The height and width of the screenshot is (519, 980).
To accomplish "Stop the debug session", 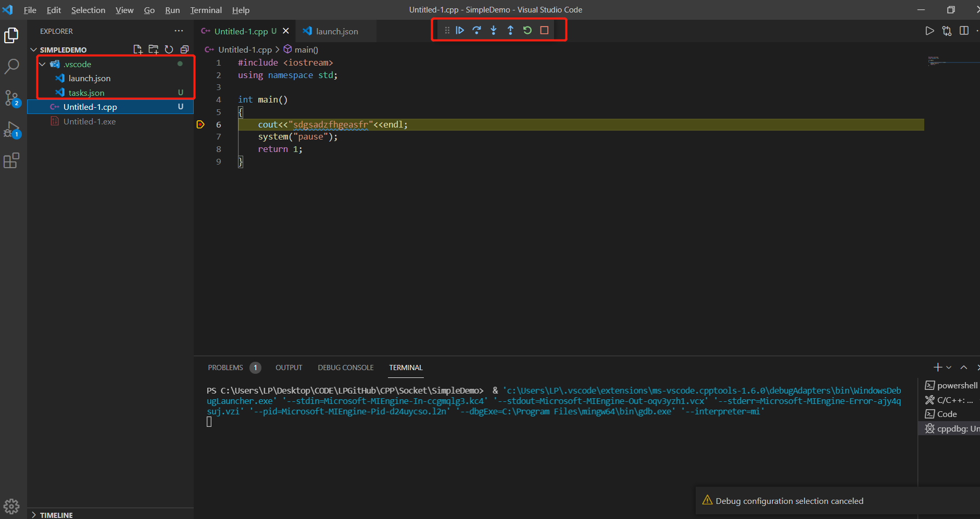I will [544, 30].
